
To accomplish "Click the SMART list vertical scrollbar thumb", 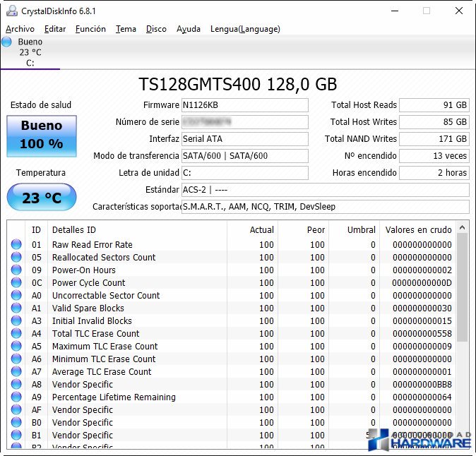I will pyautogui.click(x=463, y=287).
